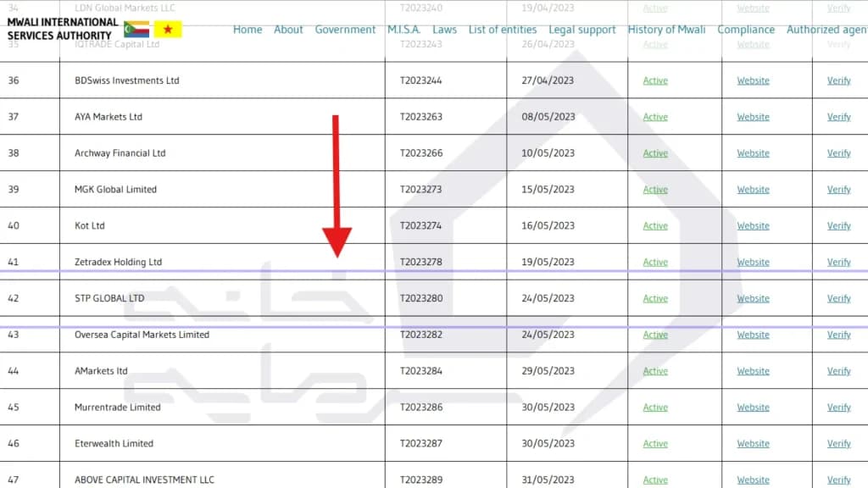Open Website link for Zetradex Holding Ltd
This screenshot has width=868, height=488.
pyautogui.click(x=753, y=263)
